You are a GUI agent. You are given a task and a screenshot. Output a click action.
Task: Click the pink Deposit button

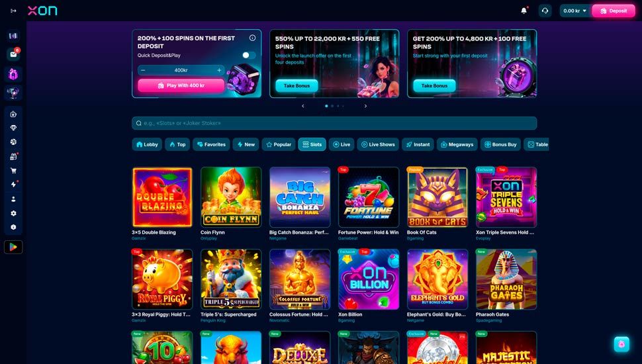[x=614, y=11]
